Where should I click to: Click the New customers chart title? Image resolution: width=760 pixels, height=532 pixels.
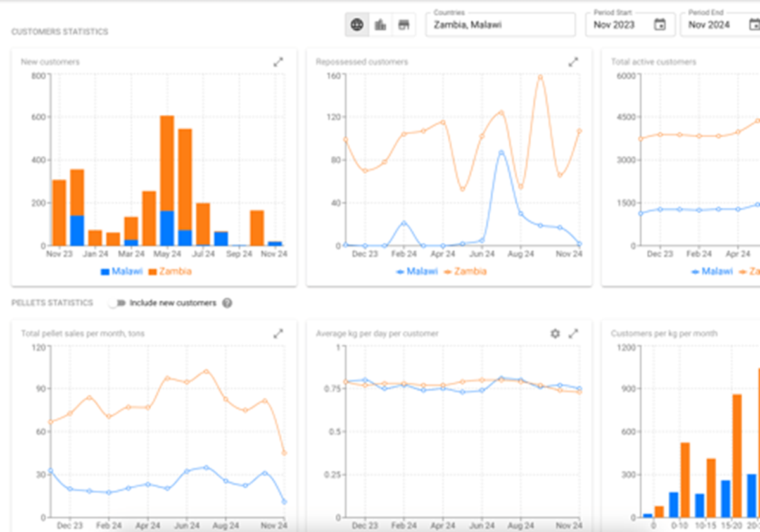pyautogui.click(x=50, y=62)
